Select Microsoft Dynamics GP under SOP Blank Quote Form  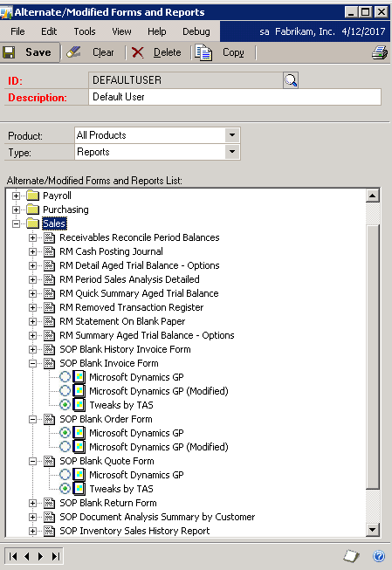(65, 475)
